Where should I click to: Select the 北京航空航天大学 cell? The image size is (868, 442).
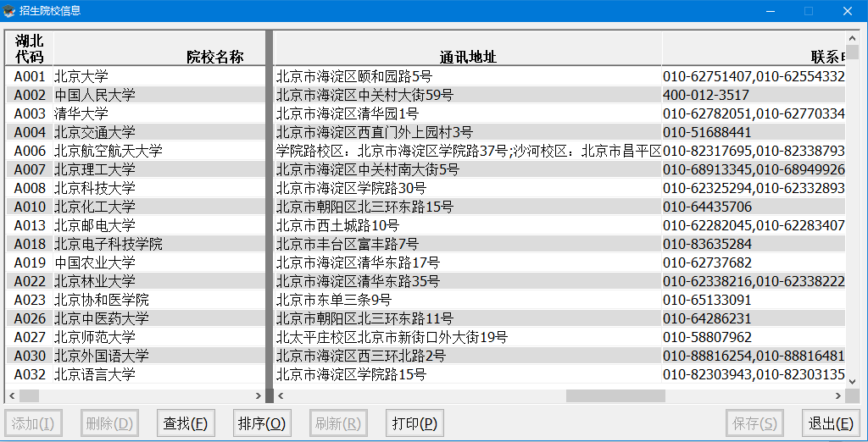pos(159,151)
